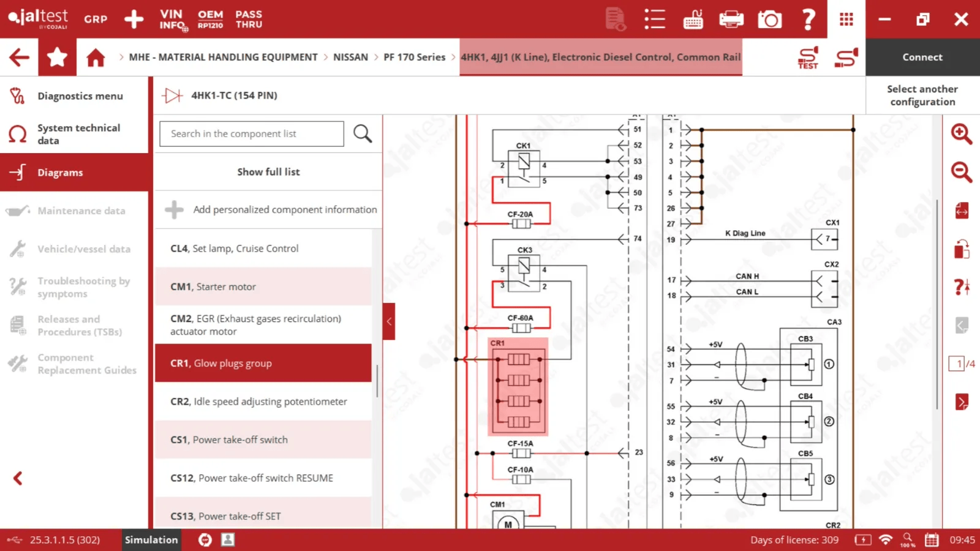The width and height of the screenshot is (980, 551).
Task: Open Releases and Procedures (TSBs)
Action: click(74, 326)
